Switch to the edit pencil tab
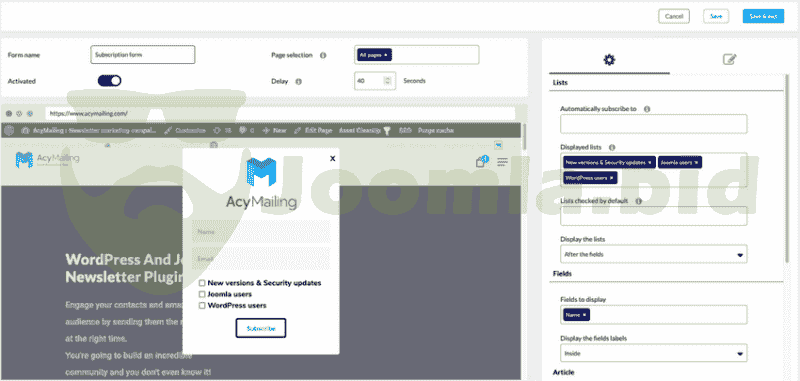This screenshot has height=381, width=800. tap(730, 60)
